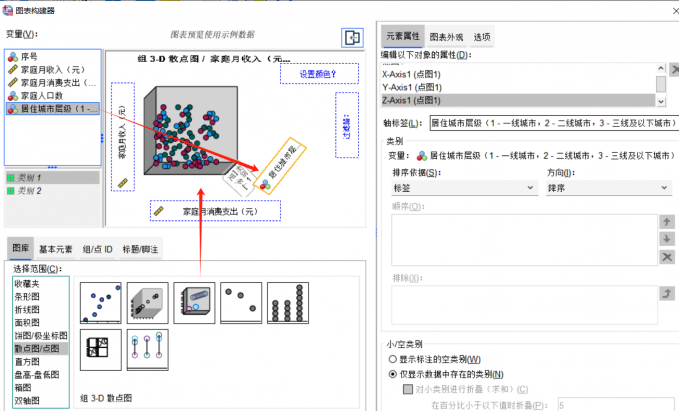
Task: Open the 元素属性 tab
Action: click(x=402, y=36)
